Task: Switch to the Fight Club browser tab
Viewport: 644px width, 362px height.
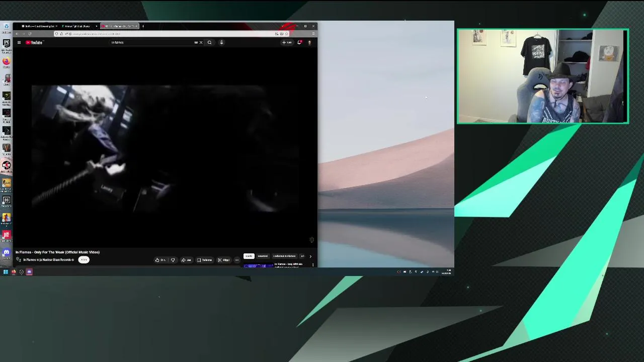Action: (x=78, y=26)
